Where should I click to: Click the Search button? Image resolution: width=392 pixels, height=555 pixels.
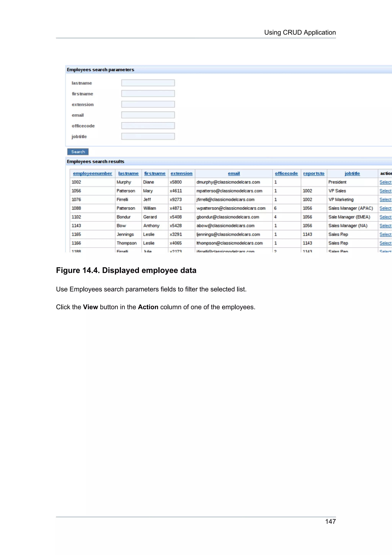pos(78,152)
